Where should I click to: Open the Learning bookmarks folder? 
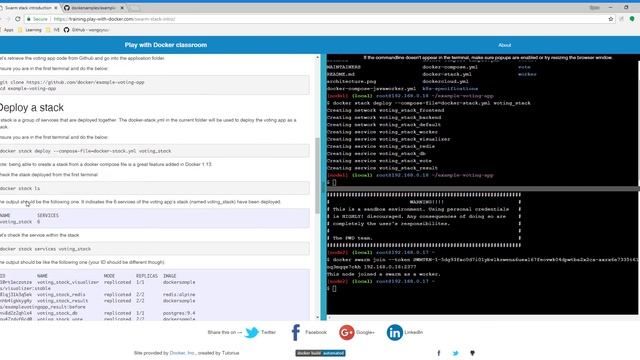point(30,30)
